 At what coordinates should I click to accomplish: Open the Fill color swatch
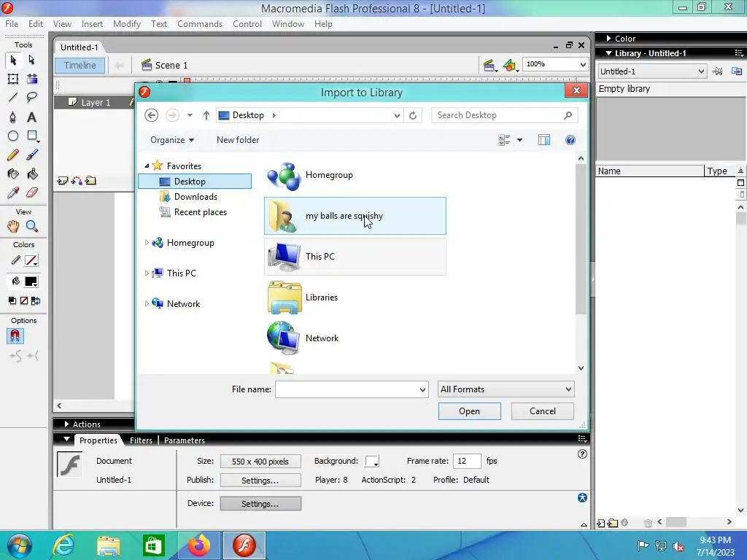31,282
